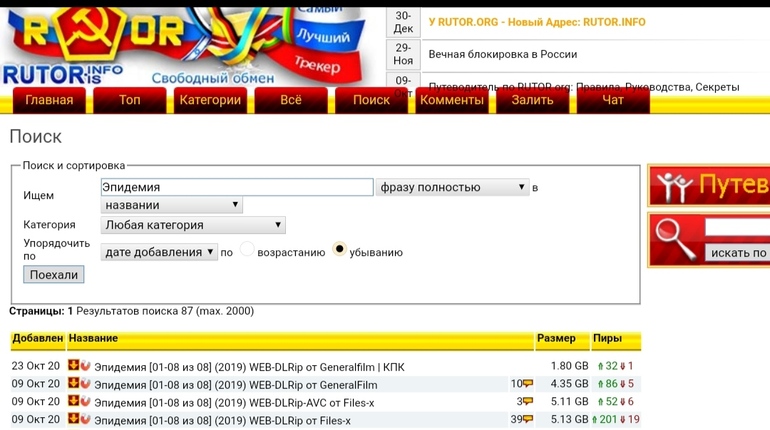Click magnet icon for WEB-DLRip-AVC Files-x torrent

pos(85,402)
